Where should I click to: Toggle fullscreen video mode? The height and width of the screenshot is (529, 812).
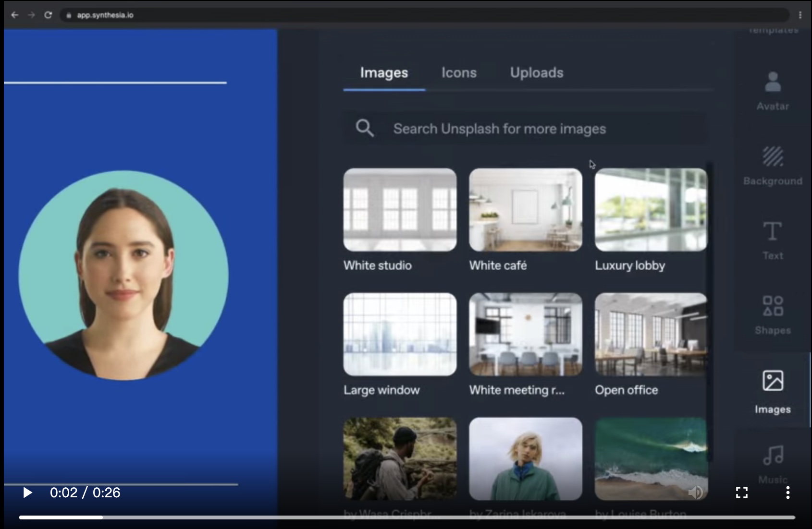pos(742,493)
